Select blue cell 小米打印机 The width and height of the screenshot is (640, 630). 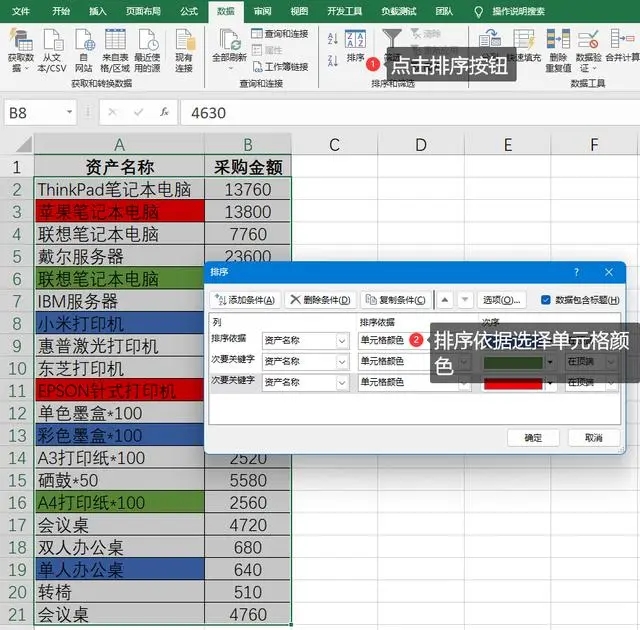(x=119, y=324)
